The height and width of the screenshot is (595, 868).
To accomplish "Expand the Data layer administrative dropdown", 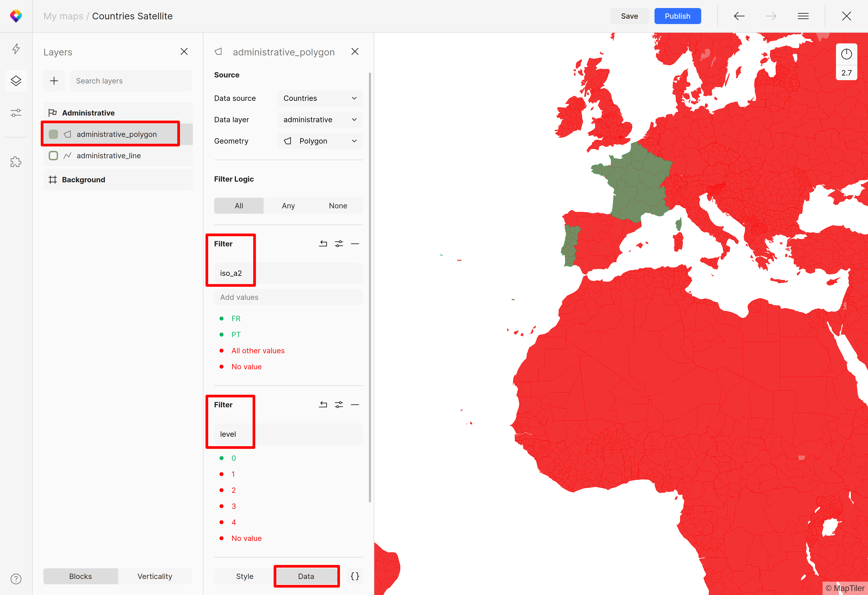I will click(320, 120).
